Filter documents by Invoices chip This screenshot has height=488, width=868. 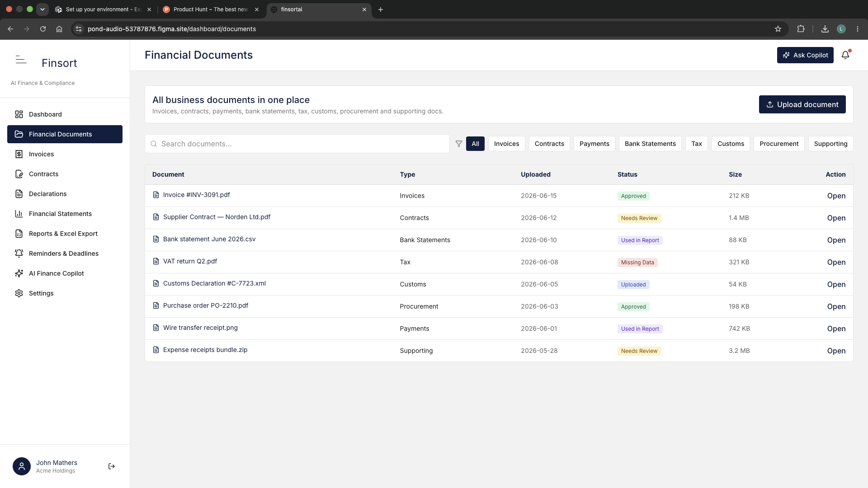(506, 144)
